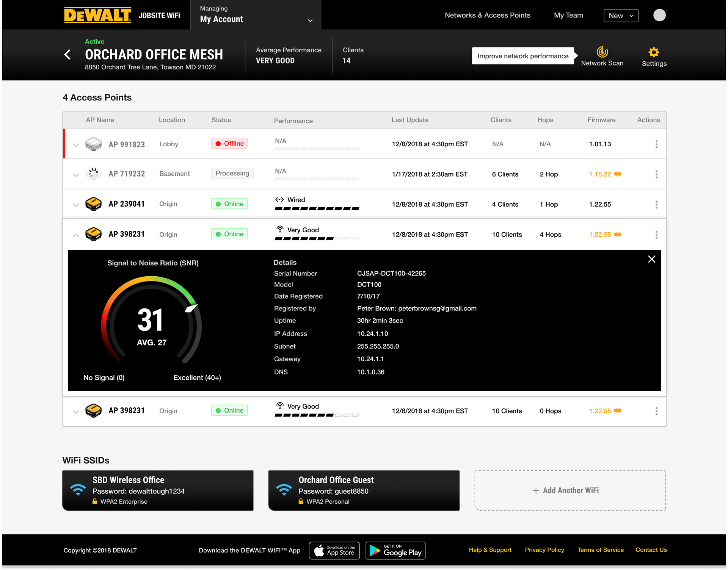Click WiFi icon on Orchard Office Guest
This screenshot has height=570, width=728.
[284, 490]
